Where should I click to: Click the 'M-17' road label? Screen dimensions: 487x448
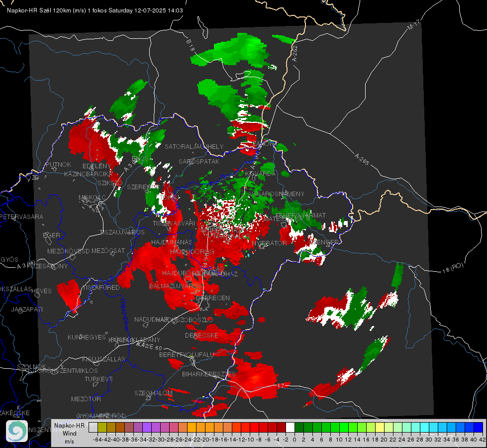click(x=413, y=24)
